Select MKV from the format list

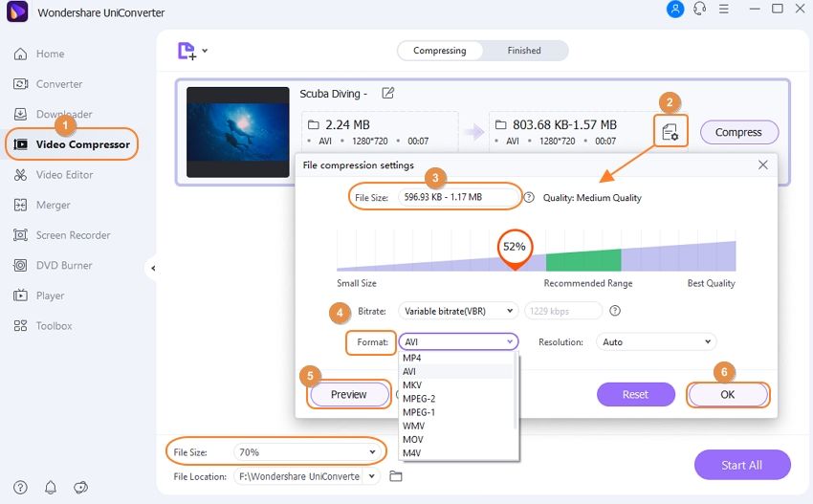point(413,384)
